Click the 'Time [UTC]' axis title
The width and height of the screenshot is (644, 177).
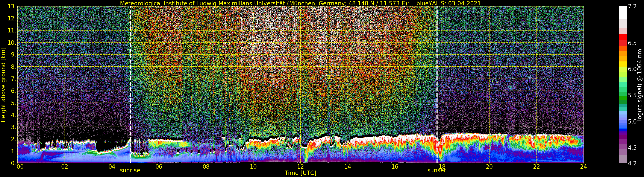click(x=300, y=173)
